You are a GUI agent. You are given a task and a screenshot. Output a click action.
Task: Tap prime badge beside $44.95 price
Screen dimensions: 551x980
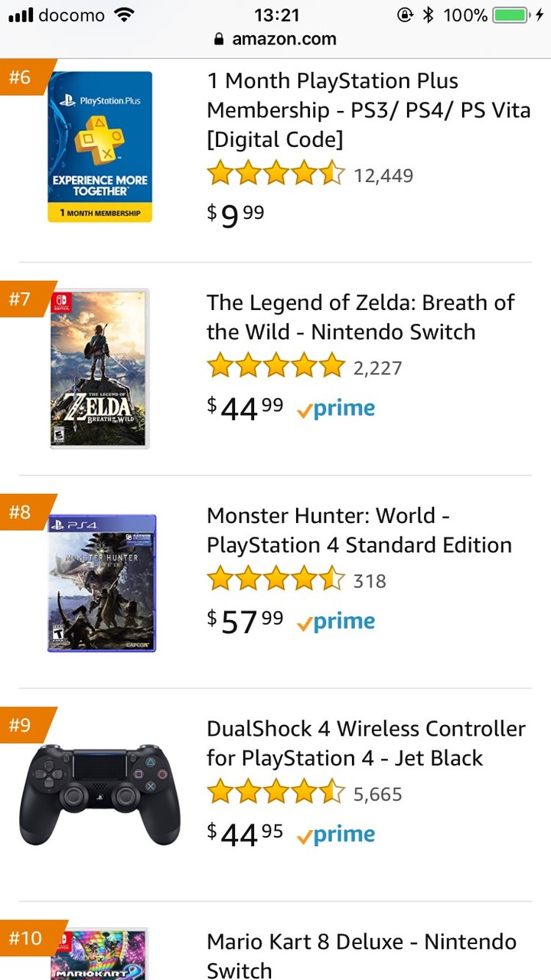coord(336,835)
